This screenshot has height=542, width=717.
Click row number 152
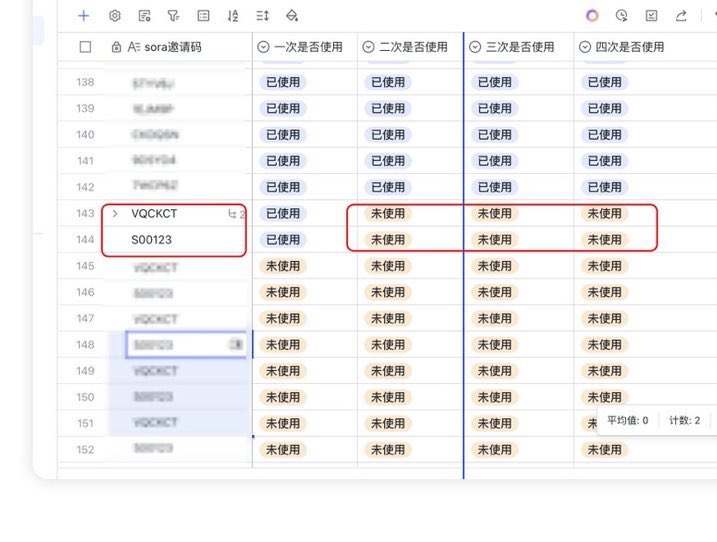(85, 450)
